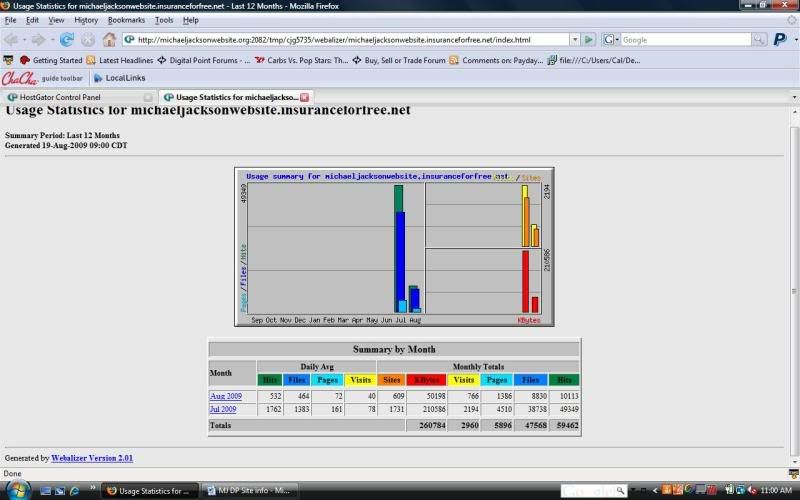Open Getting Started bookmark
800x500 pixels.
pyautogui.click(x=51, y=60)
